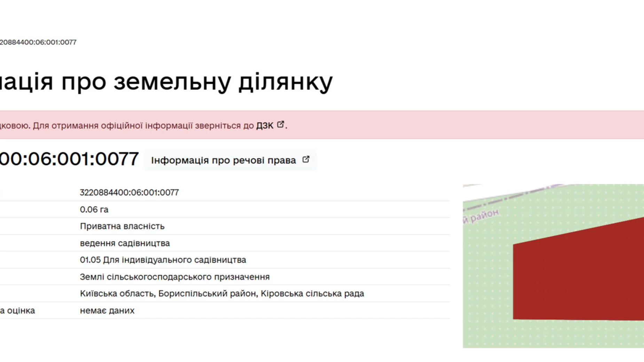Select the area value 0.06 га
The image size is (644, 362).
94,210
